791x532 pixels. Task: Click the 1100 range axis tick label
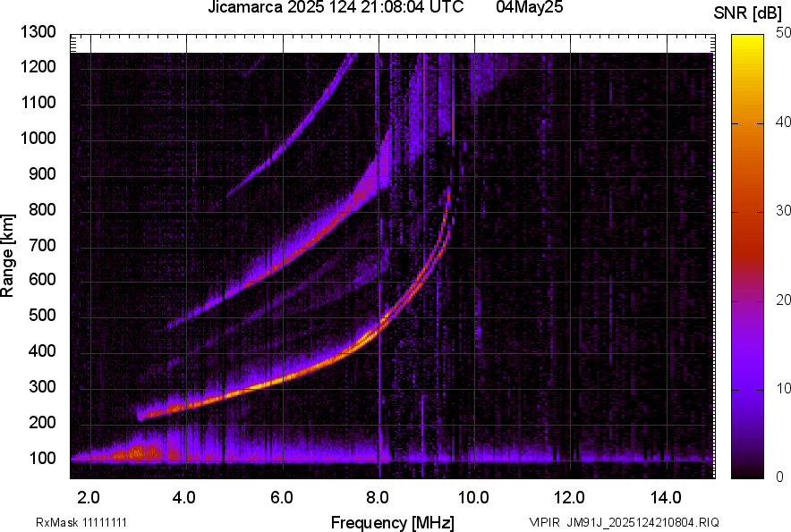click(38, 102)
